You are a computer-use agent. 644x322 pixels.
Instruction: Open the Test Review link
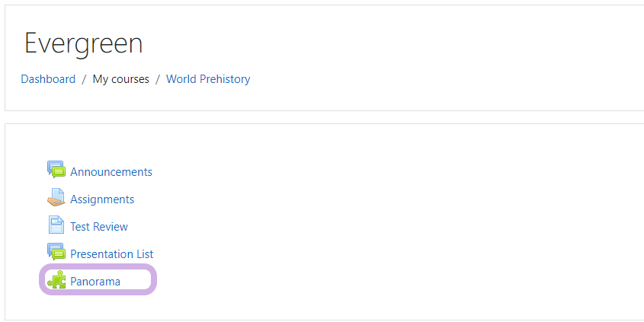[x=99, y=227]
